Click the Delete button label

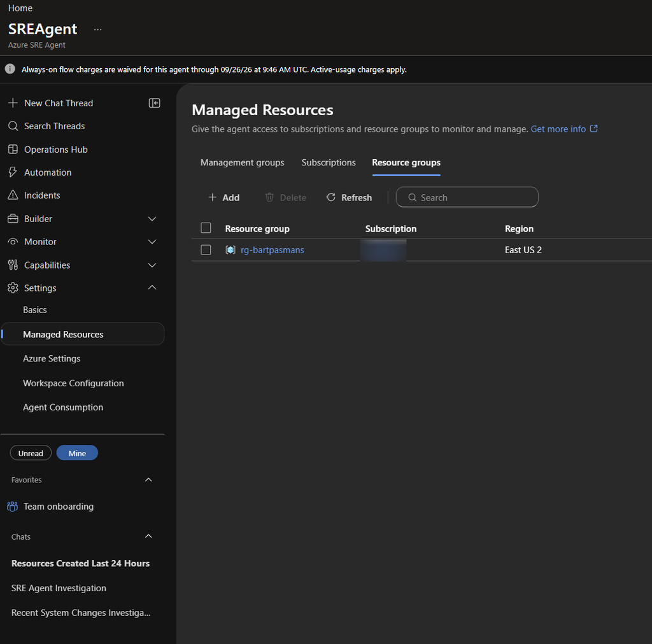pyautogui.click(x=293, y=197)
